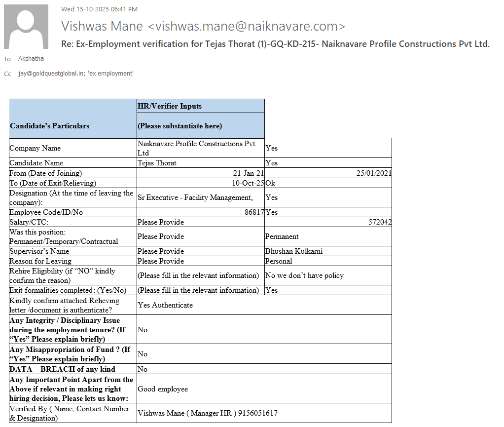Click the Good employee remark cell

click(x=264, y=388)
